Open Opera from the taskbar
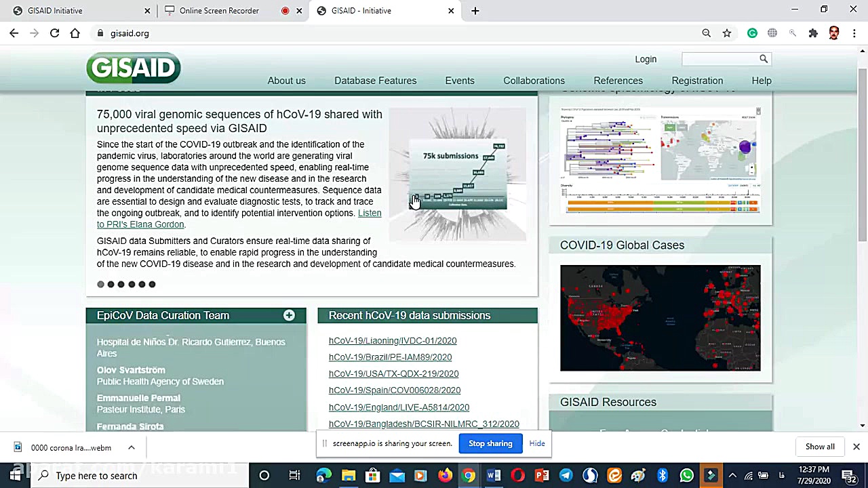 click(517, 476)
